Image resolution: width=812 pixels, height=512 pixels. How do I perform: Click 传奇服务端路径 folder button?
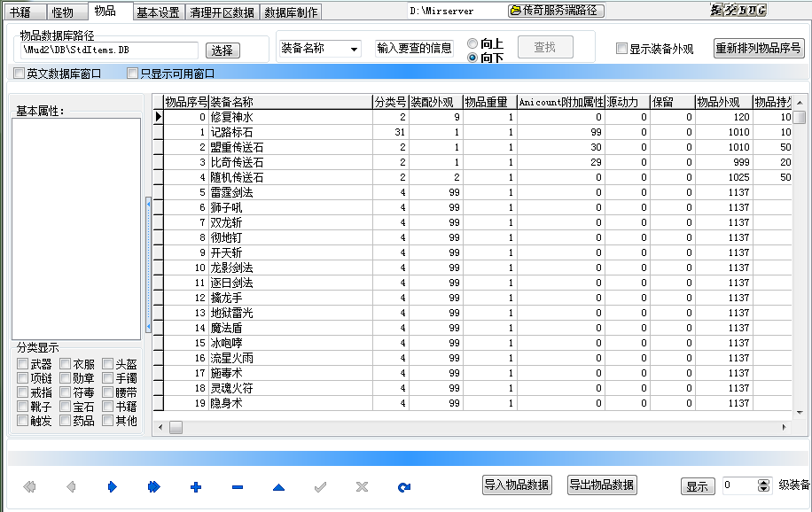[x=556, y=11]
